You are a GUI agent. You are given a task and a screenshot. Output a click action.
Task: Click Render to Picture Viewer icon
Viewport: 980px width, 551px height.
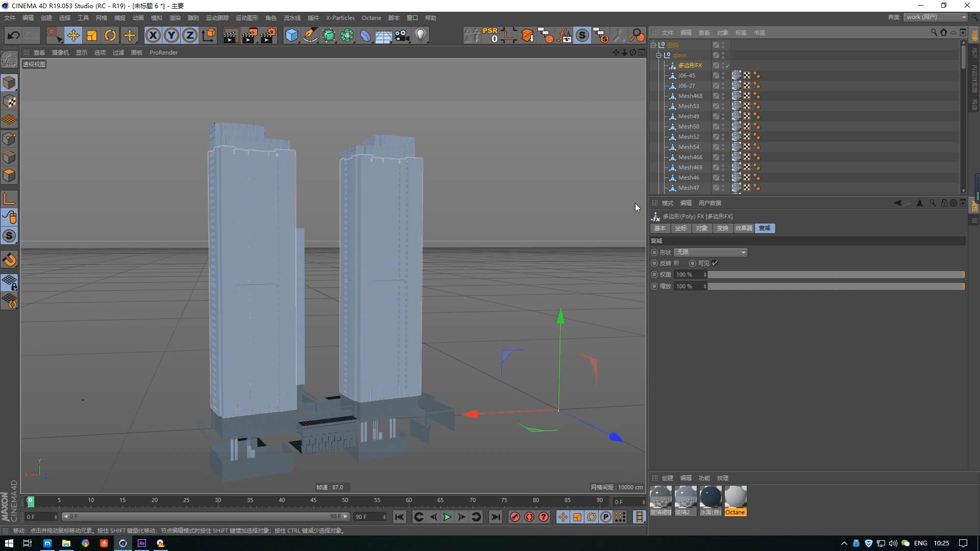tap(249, 35)
